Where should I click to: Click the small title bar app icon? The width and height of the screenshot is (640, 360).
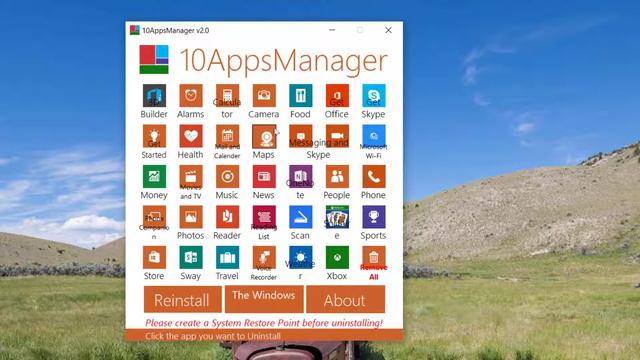click(135, 30)
